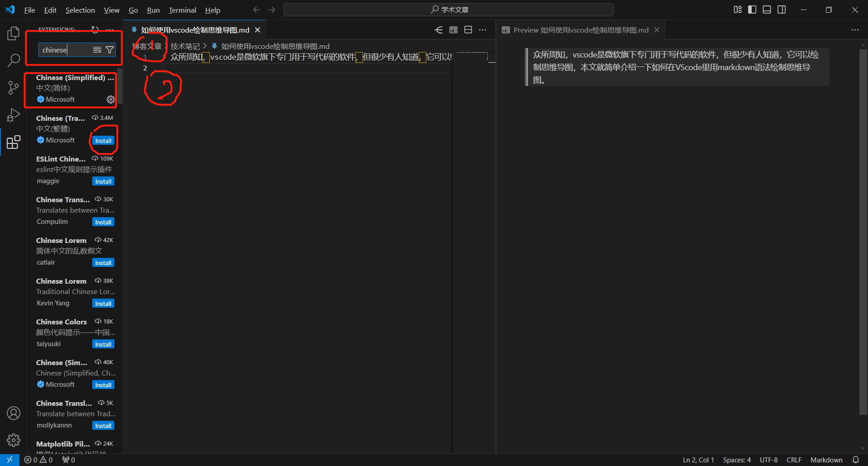This screenshot has height=466, width=868.
Task: Open the Chinese (Simplified) extension entry
Action: (74, 89)
